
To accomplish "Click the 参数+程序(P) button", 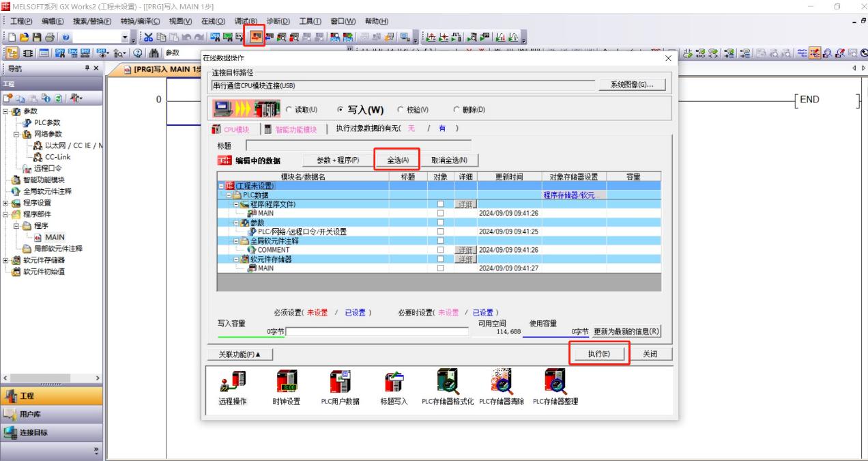I will pyautogui.click(x=338, y=160).
